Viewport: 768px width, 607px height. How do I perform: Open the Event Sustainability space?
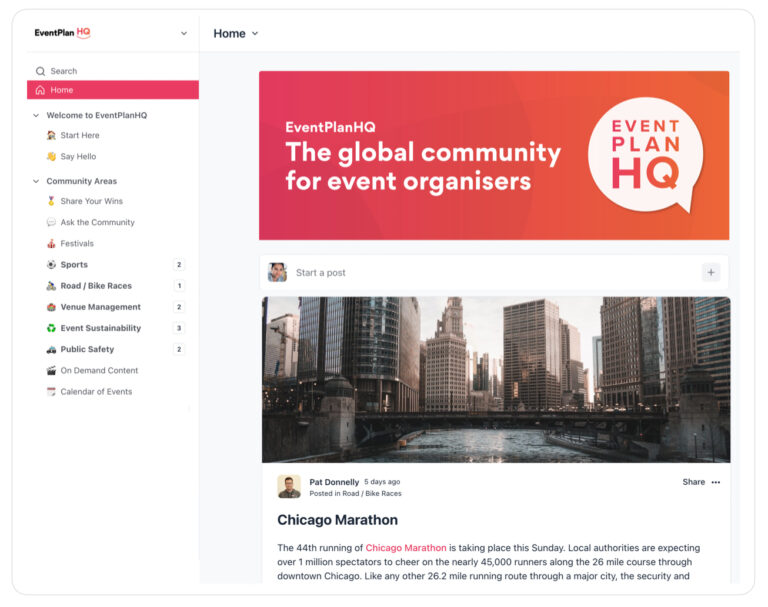click(x=100, y=328)
